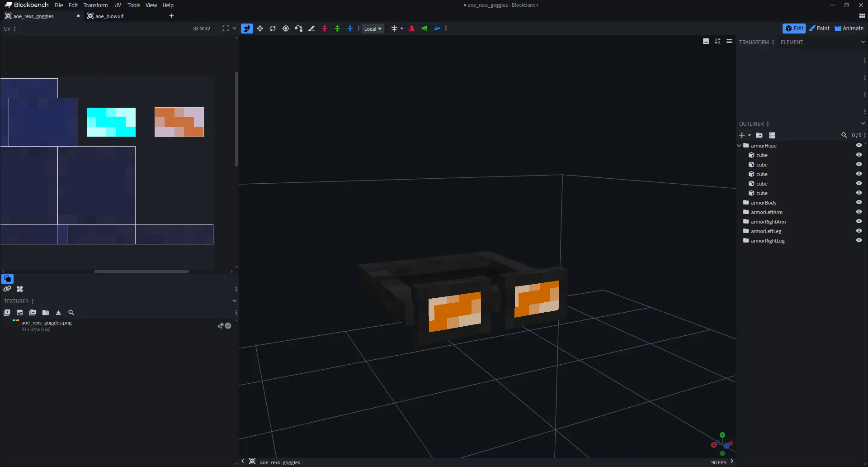Switch to Paint mode

click(819, 29)
